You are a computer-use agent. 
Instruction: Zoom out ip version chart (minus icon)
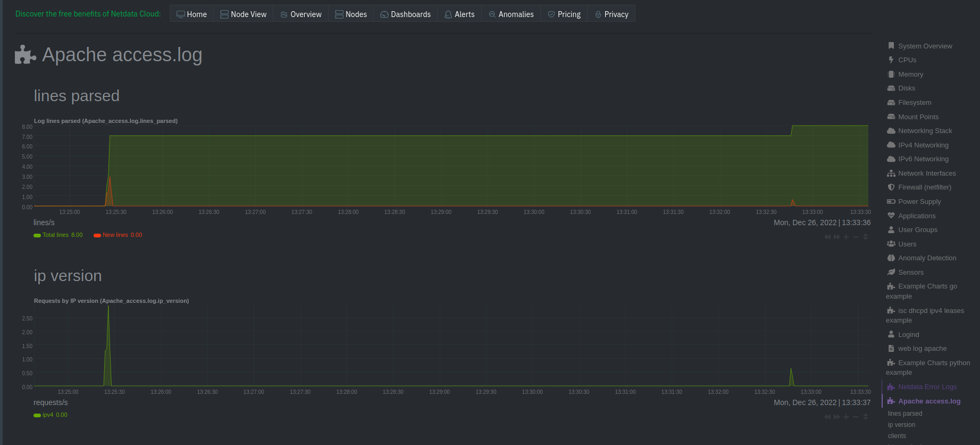[856, 417]
